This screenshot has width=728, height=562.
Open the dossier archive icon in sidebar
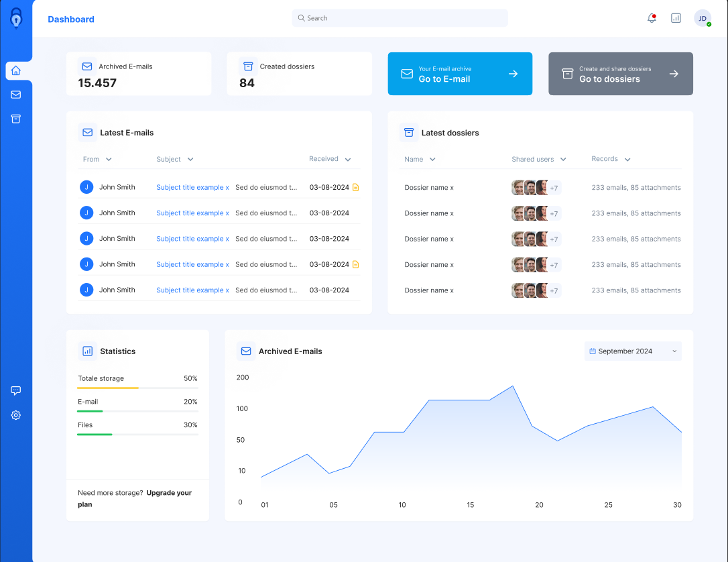pos(16,119)
